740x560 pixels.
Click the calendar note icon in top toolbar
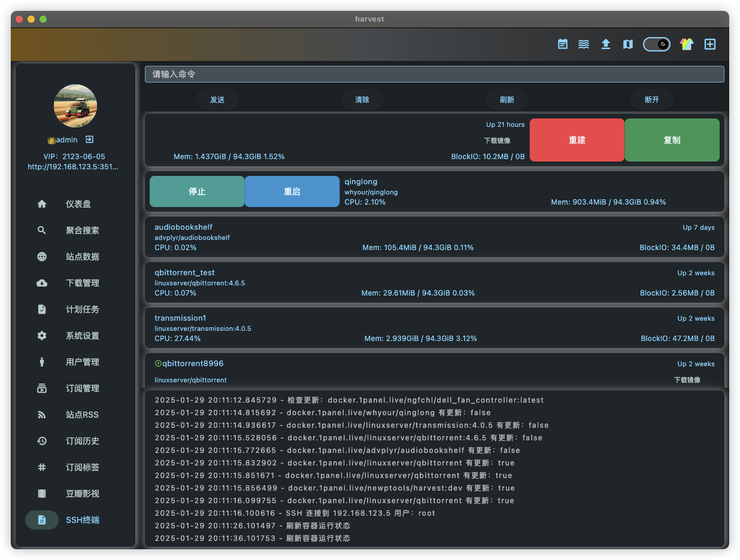click(563, 44)
